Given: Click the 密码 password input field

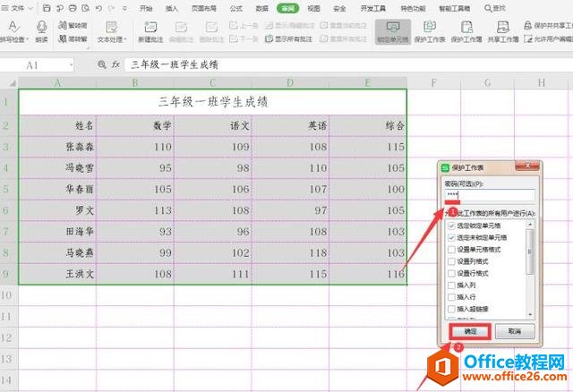Looking at the screenshot, I should (x=489, y=195).
